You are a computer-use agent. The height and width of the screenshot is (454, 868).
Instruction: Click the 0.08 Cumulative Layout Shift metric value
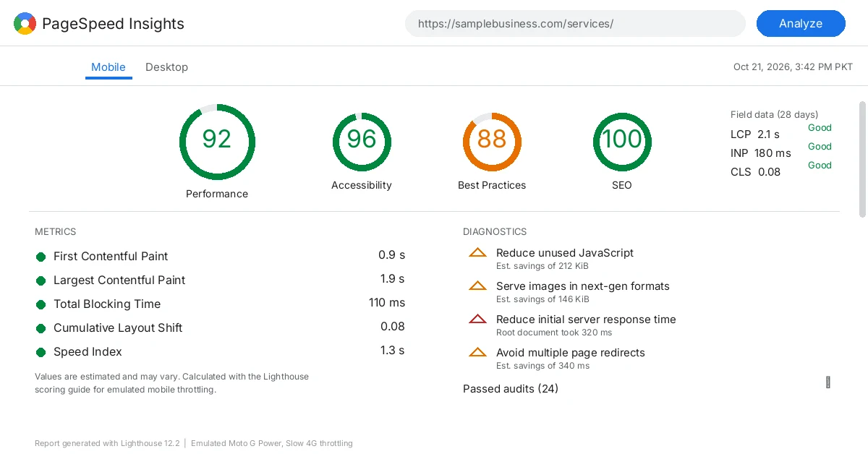[393, 327]
